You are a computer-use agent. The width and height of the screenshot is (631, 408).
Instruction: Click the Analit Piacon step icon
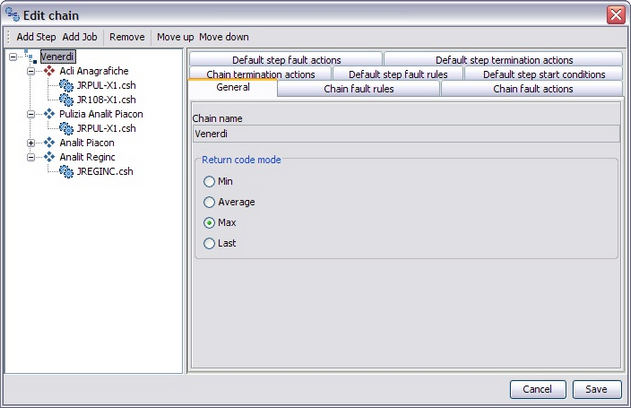click(49, 143)
